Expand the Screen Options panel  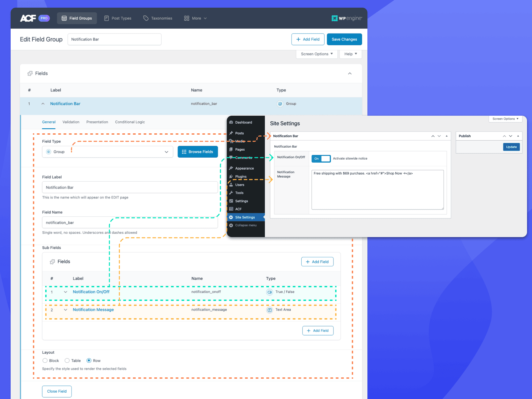317,54
